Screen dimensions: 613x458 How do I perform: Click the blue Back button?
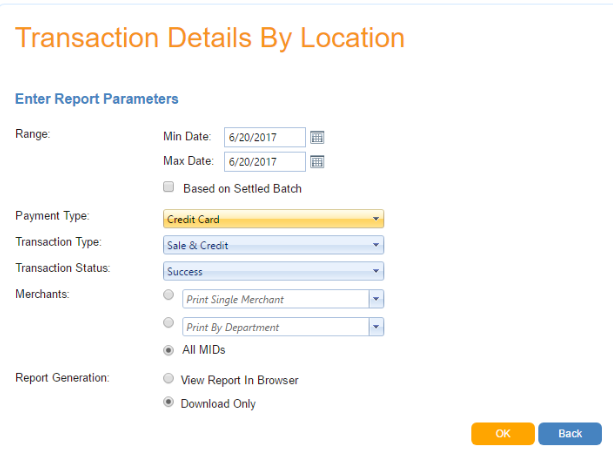pyautogui.click(x=569, y=433)
